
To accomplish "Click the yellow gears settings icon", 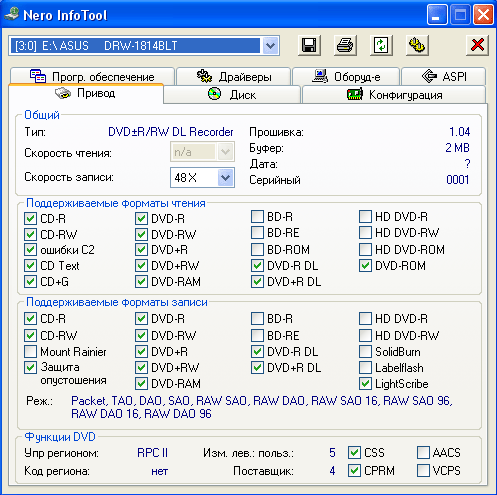I will click(x=417, y=45).
